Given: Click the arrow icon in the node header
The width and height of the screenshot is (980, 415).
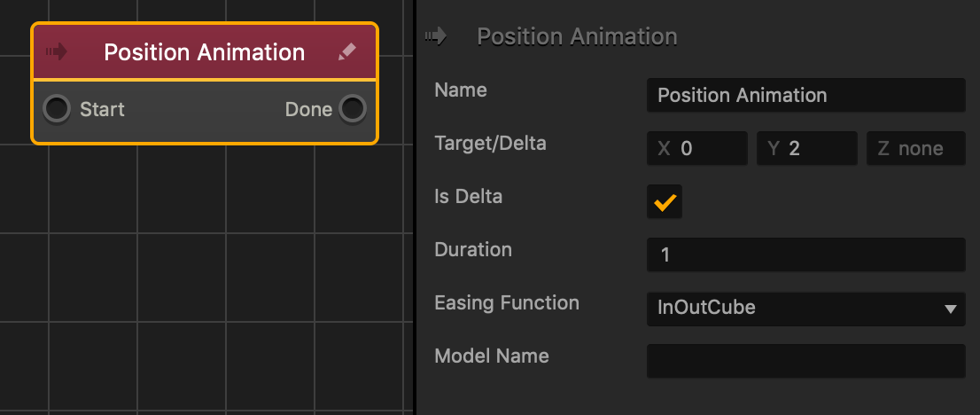Looking at the screenshot, I should point(57,52).
